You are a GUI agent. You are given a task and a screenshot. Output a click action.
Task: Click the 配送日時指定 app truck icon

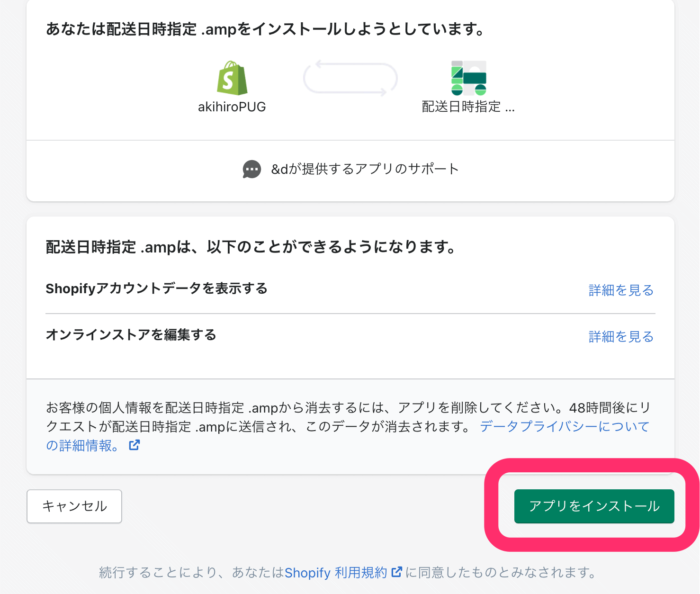pyautogui.click(x=468, y=78)
